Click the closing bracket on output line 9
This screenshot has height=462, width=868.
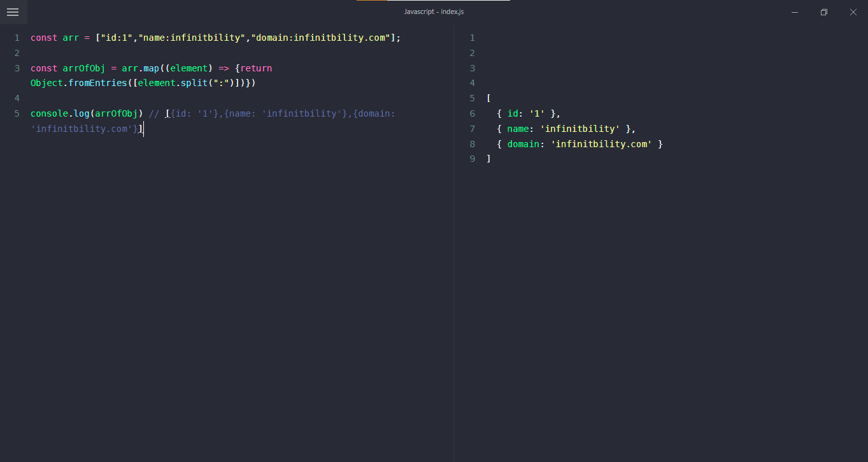click(x=488, y=160)
